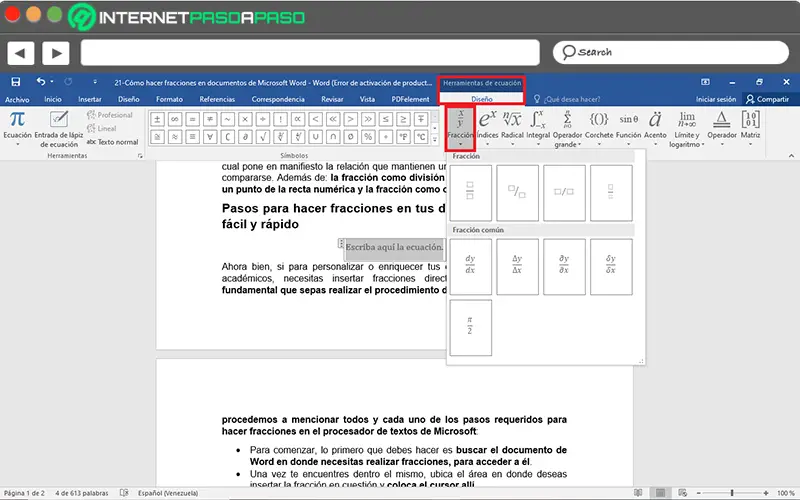Select the Profesional equation format

click(x=110, y=115)
